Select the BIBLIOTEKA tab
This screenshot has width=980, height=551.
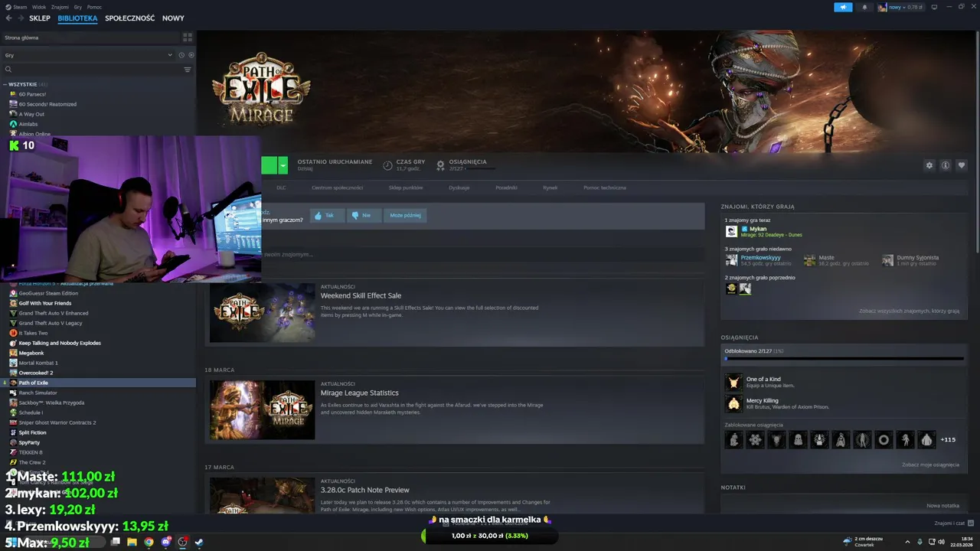coord(77,18)
